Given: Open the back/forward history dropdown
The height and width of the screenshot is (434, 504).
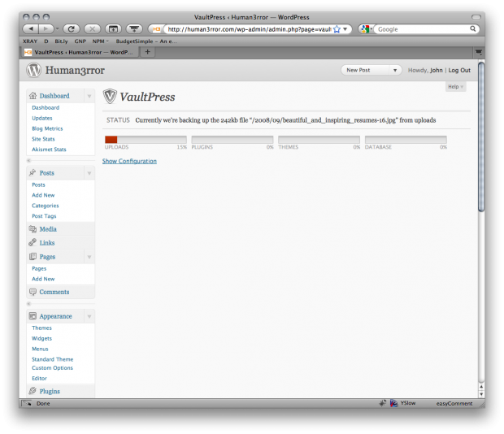Looking at the screenshot, I should click(x=57, y=29).
